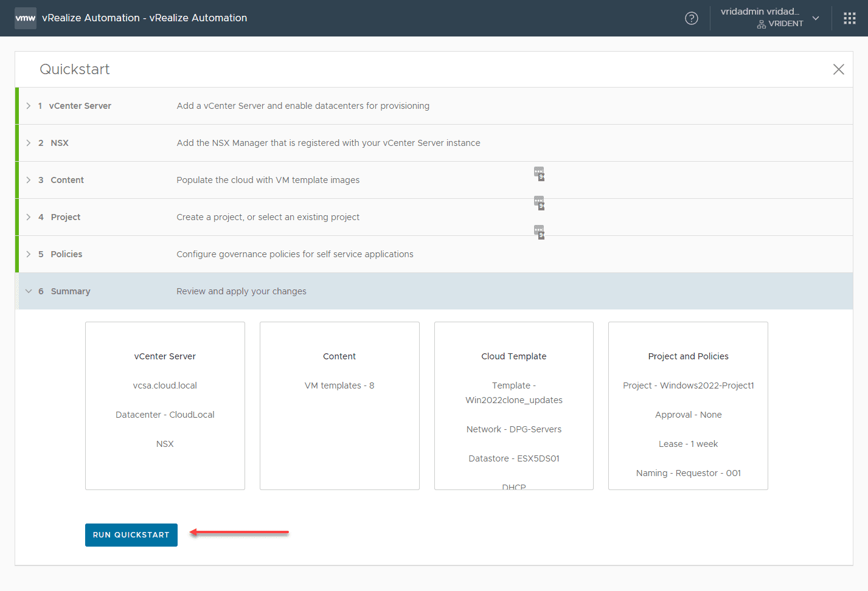
Task: Click the VRIDENT organization name
Action: click(x=786, y=24)
